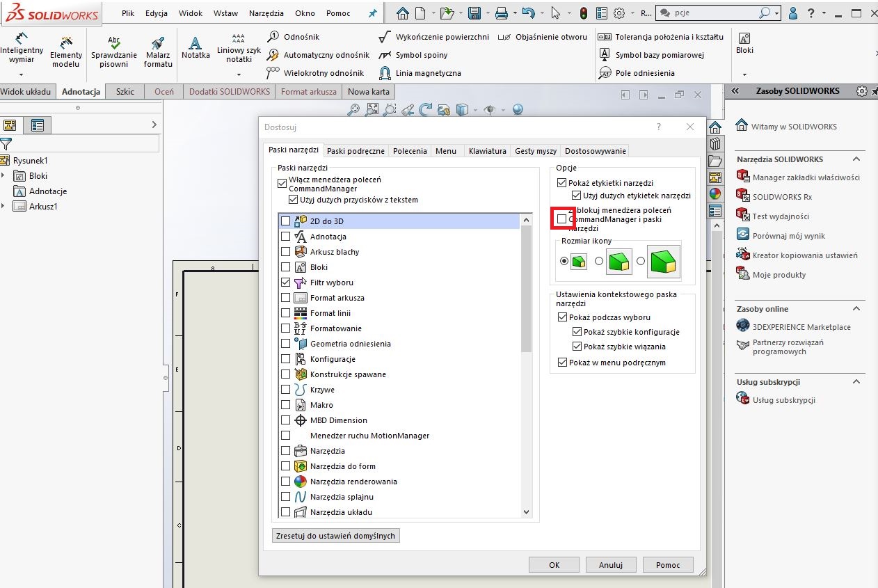Screen dimensions: 878x588
Task: Switch to the Szkic ribbon tab
Action: coord(125,91)
